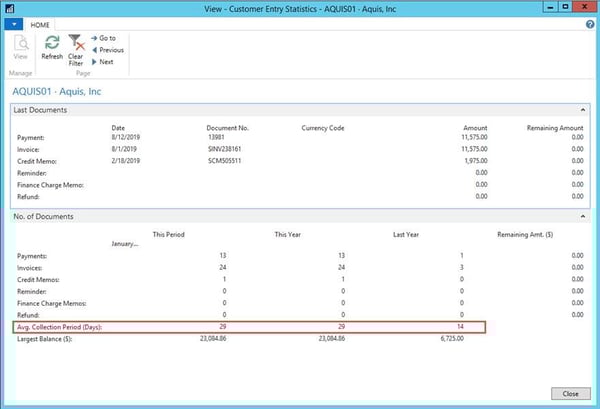Click the Refresh icon in ribbon
This screenshot has width=600, height=409.
point(52,42)
